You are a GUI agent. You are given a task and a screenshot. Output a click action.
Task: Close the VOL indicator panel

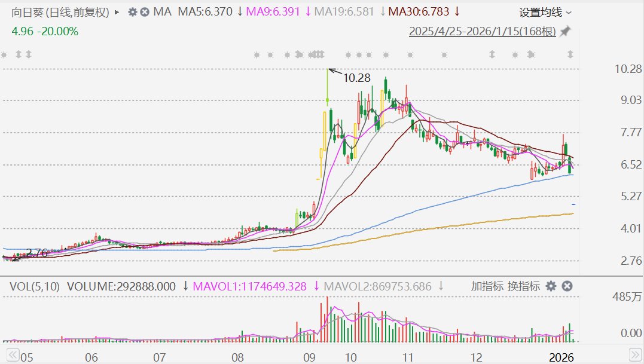pyautogui.click(x=567, y=286)
